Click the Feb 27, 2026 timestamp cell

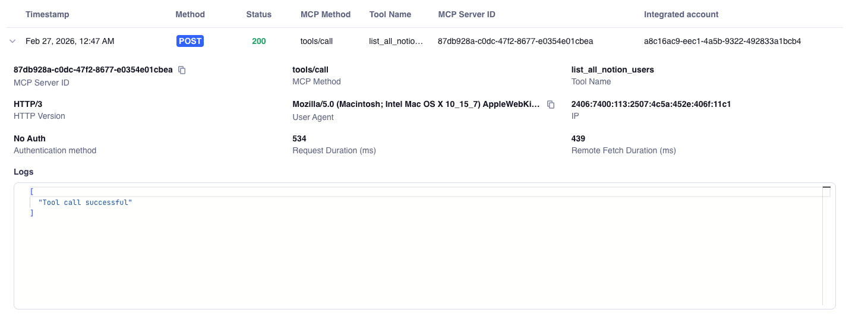70,41
